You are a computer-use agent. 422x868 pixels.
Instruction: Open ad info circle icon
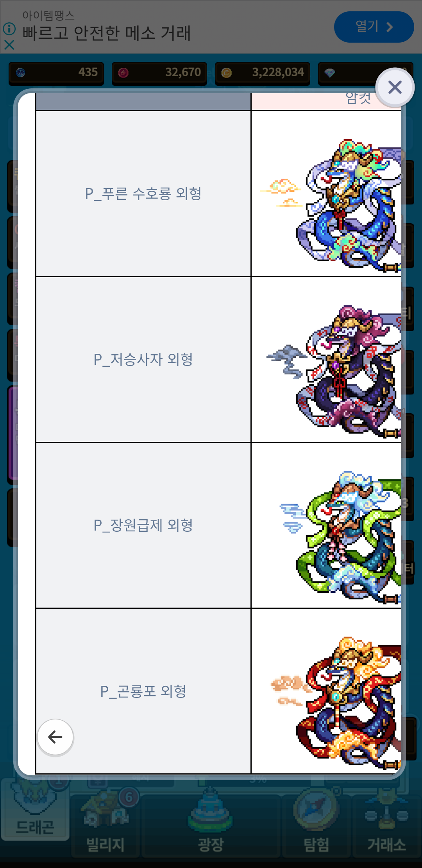click(9, 29)
